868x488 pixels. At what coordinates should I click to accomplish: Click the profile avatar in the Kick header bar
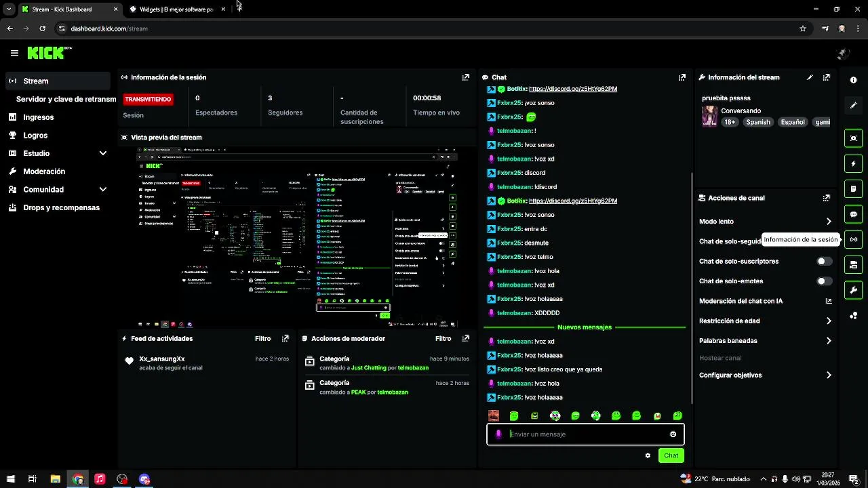click(843, 54)
